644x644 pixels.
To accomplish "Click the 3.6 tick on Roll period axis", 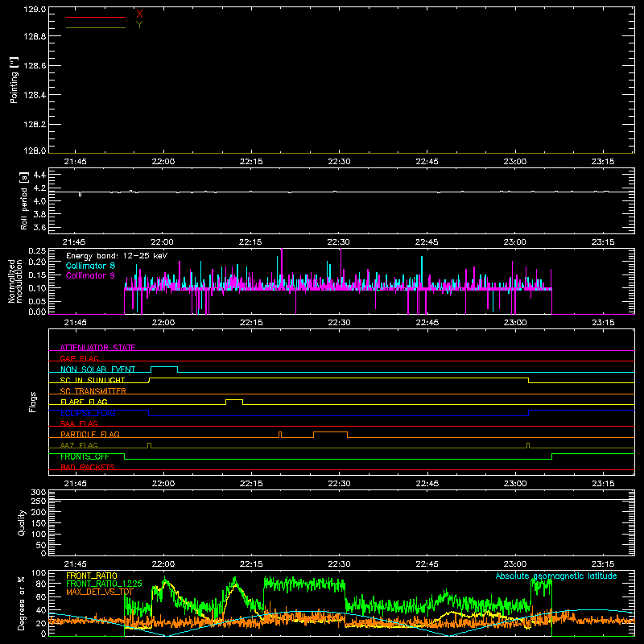I will 39,227.
